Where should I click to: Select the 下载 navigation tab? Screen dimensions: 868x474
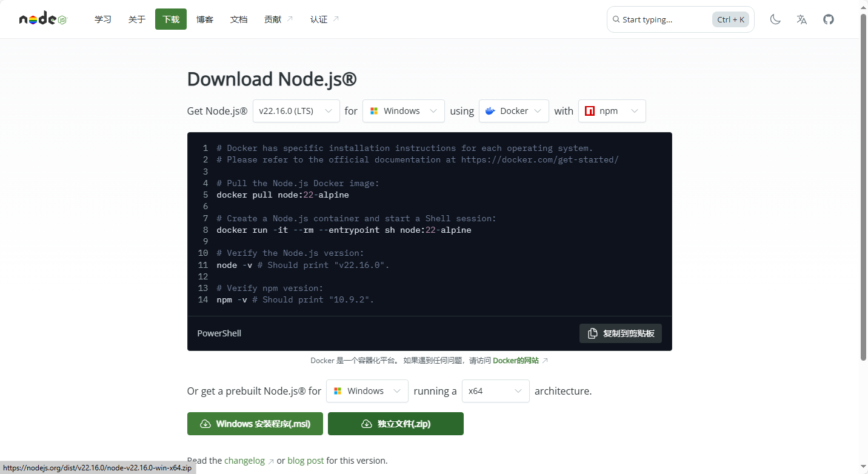click(x=171, y=19)
